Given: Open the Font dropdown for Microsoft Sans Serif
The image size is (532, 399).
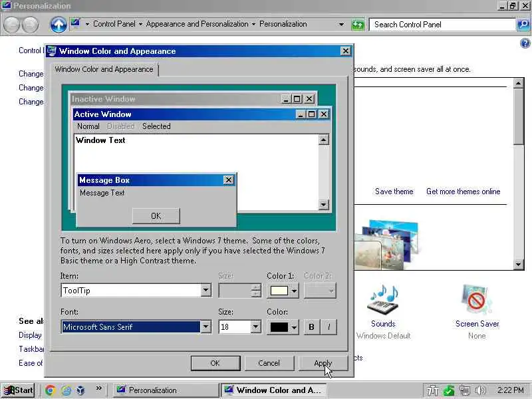Looking at the screenshot, I should click(x=205, y=327).
